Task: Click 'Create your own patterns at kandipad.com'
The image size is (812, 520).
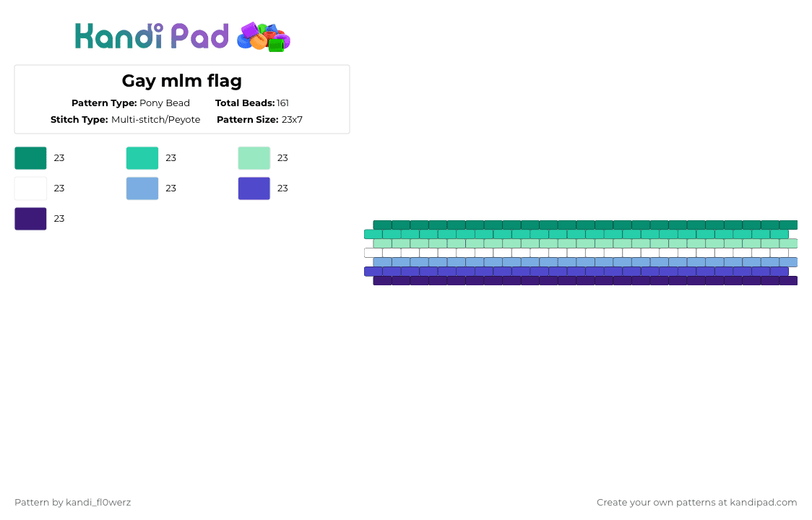Action: pos(696,503)
